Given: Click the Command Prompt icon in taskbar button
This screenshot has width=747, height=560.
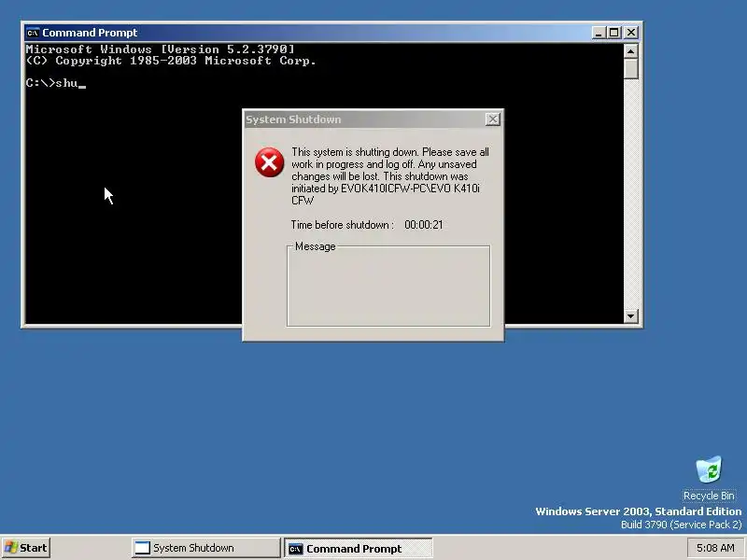Looking at the screenshot, I should pos(295,549).
